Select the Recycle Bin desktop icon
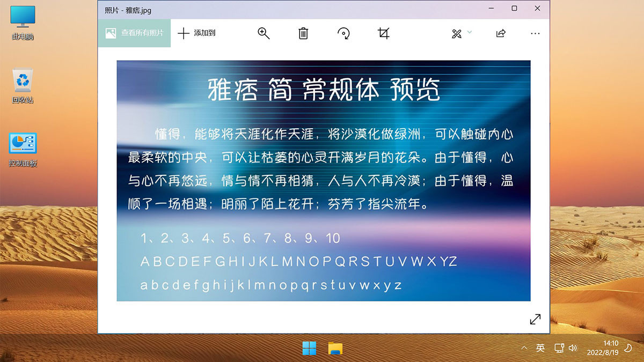 click(23, 86)
